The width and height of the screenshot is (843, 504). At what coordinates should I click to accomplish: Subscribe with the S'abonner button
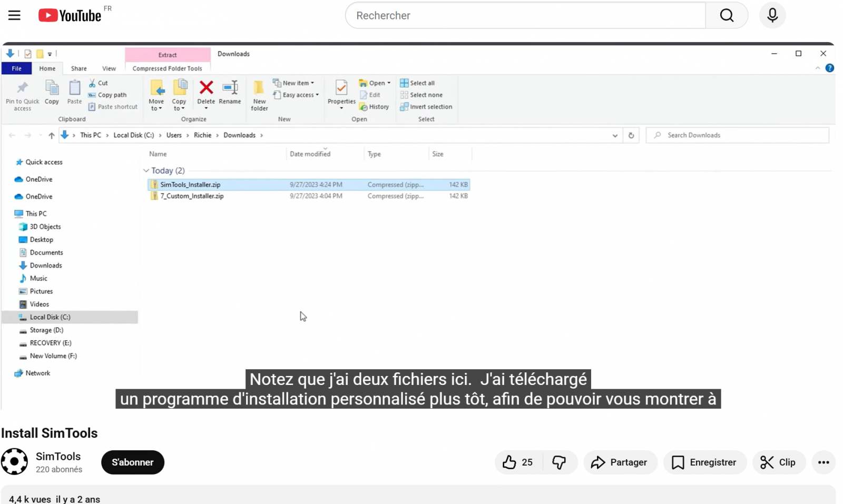[133, 462]
